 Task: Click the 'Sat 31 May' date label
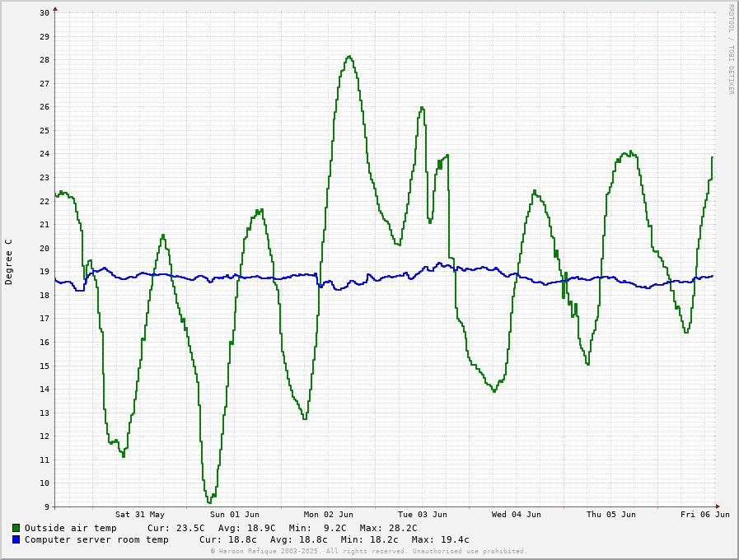click(140, 515)
